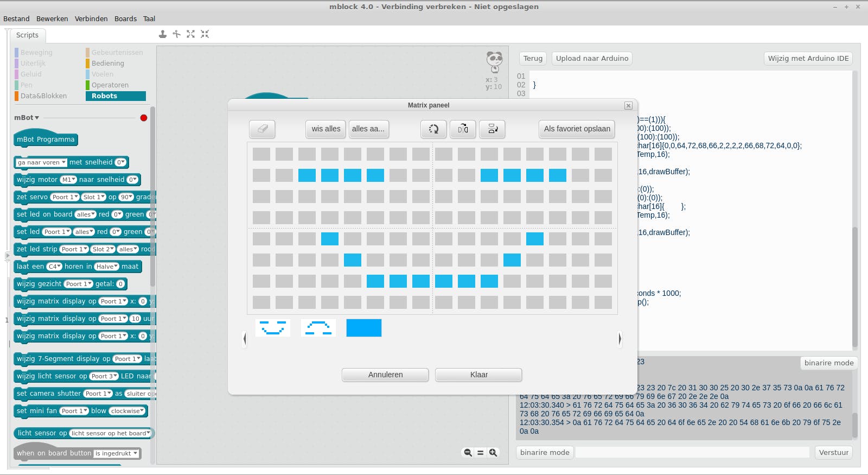Click 'Wijzig met Arduino IDE'

pos(808,59)
